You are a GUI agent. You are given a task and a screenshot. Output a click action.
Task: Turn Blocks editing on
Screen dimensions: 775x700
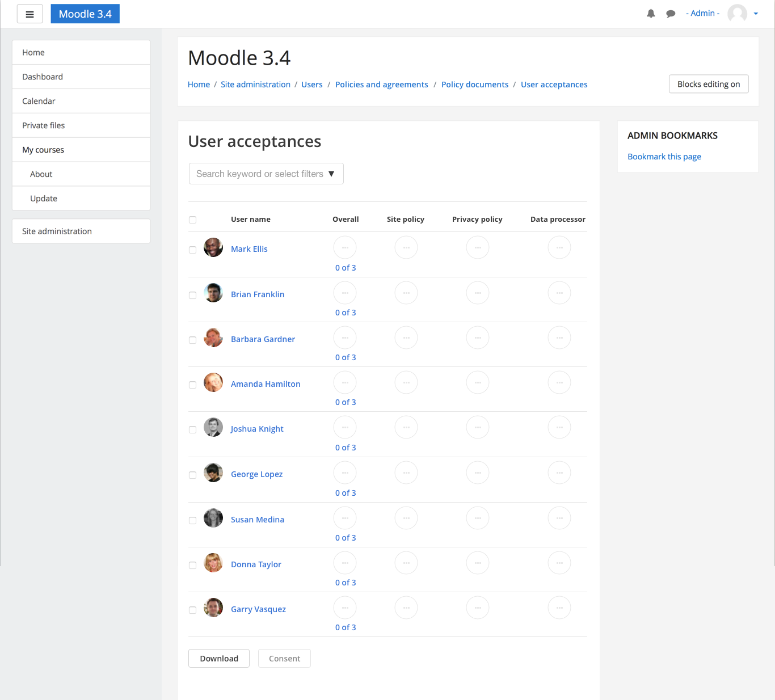click(709, 84)
